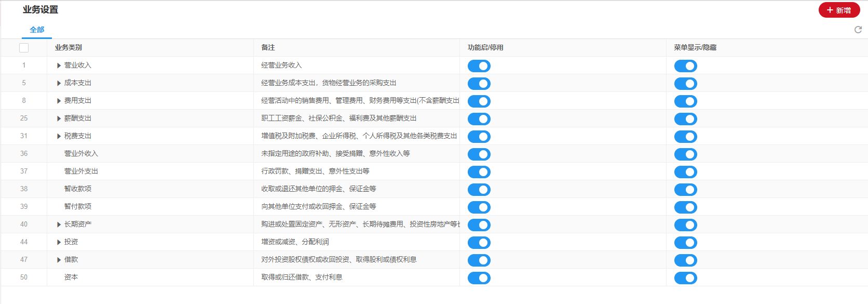The image size is (868, 304).
Task: Expand the 费用支出 row
Action: (x=59, y=101)
